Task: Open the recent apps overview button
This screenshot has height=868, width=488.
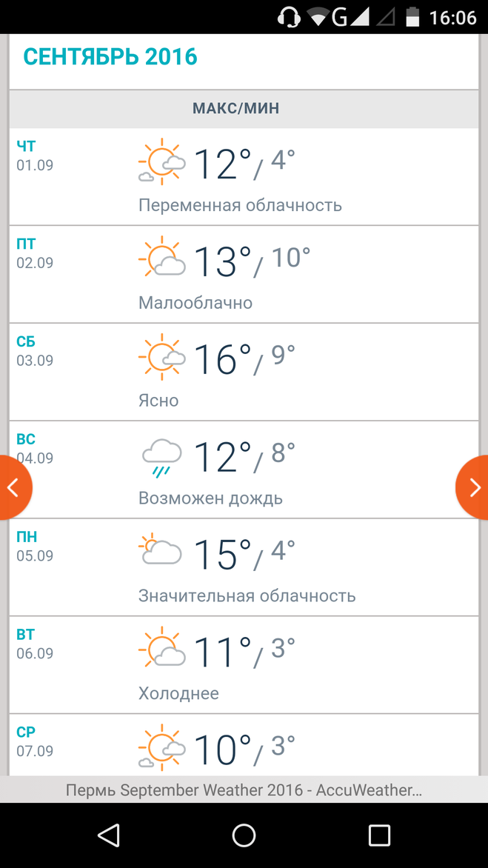Action: tap(379, 835)
